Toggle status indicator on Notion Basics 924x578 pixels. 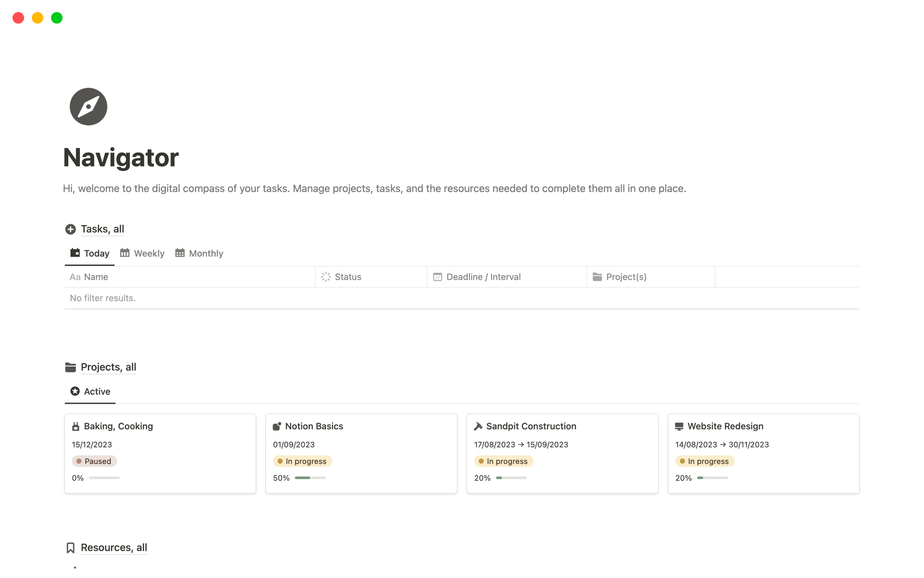tap(300, 461)
